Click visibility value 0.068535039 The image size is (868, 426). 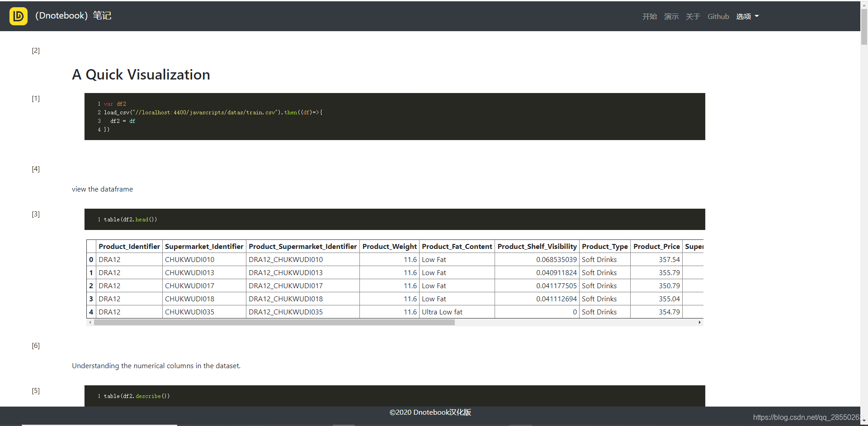coord(537,260)
